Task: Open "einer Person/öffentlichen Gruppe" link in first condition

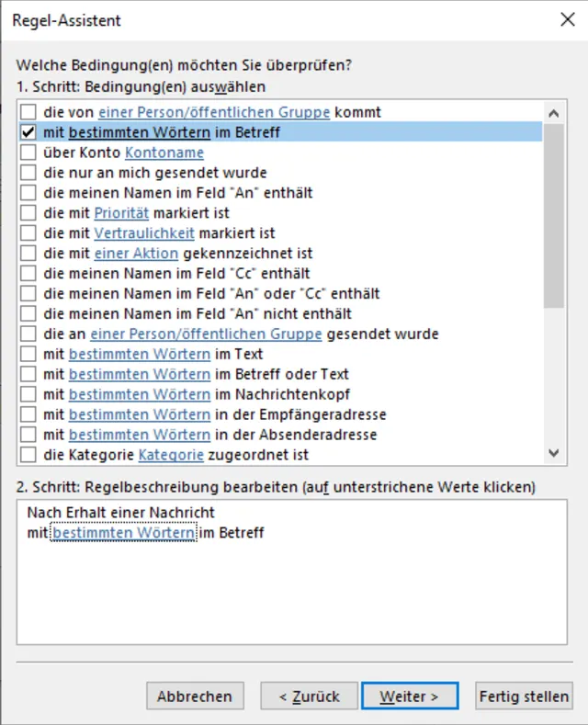Action: pyautogui.click(x=213, y=112)
